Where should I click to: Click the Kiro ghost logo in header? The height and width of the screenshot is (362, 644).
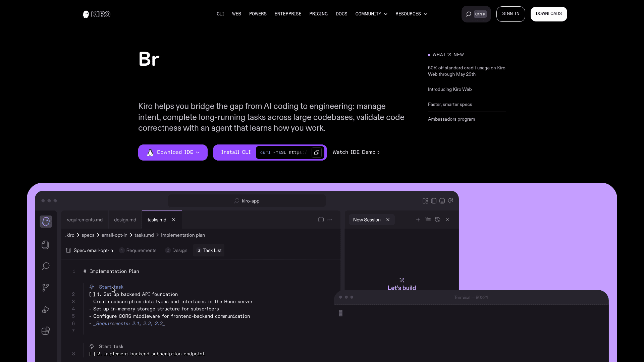pos(97,14)
